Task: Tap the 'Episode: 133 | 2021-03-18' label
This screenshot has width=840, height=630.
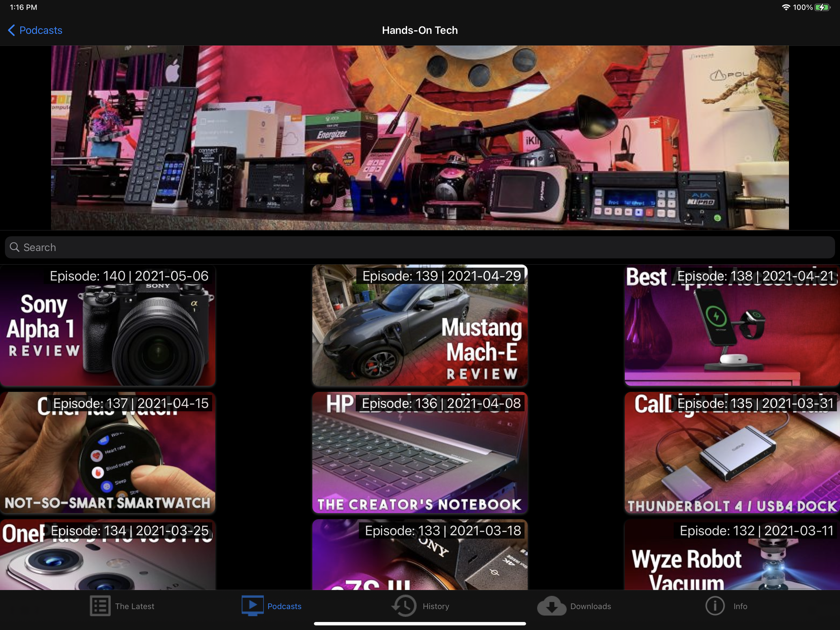Action: (443, 530)
